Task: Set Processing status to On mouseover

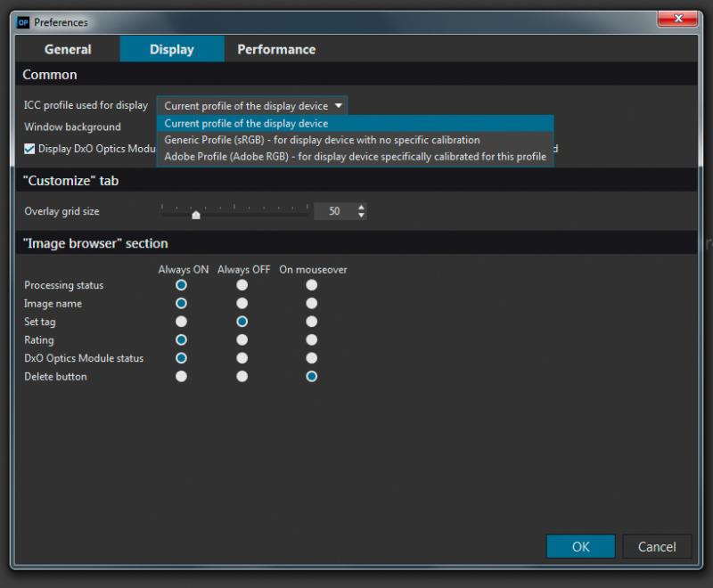Action: coord(311,285)
